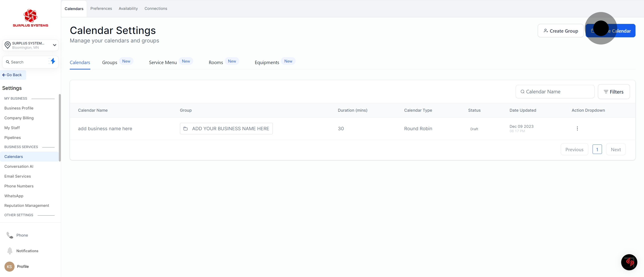The height and width of the screenshot is (277, 644).
Task: Open the Service Menu tab
Action: (x=163, y=63)
